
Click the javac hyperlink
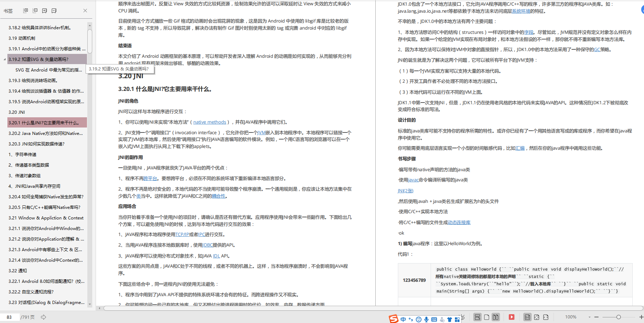[413, 180]
